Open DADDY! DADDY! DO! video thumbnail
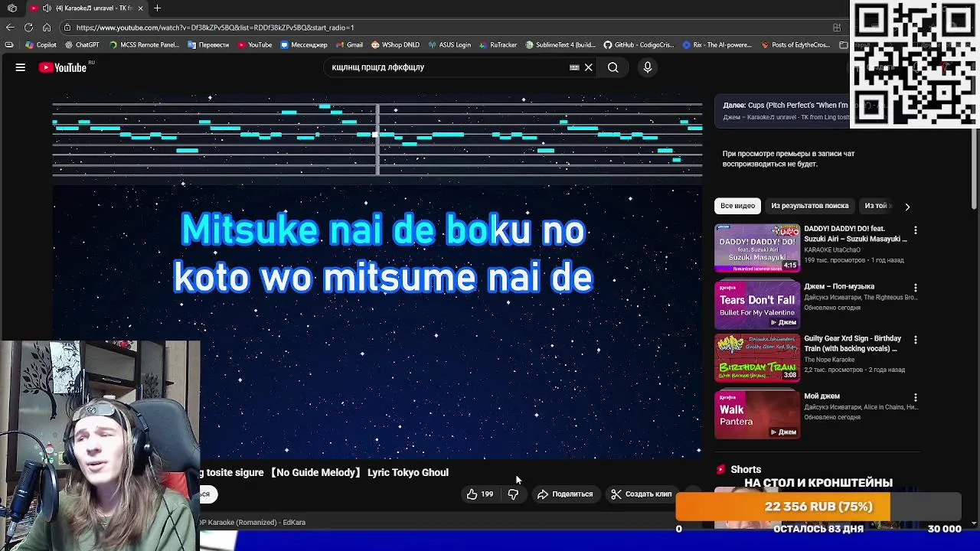 tap(757, 248)
